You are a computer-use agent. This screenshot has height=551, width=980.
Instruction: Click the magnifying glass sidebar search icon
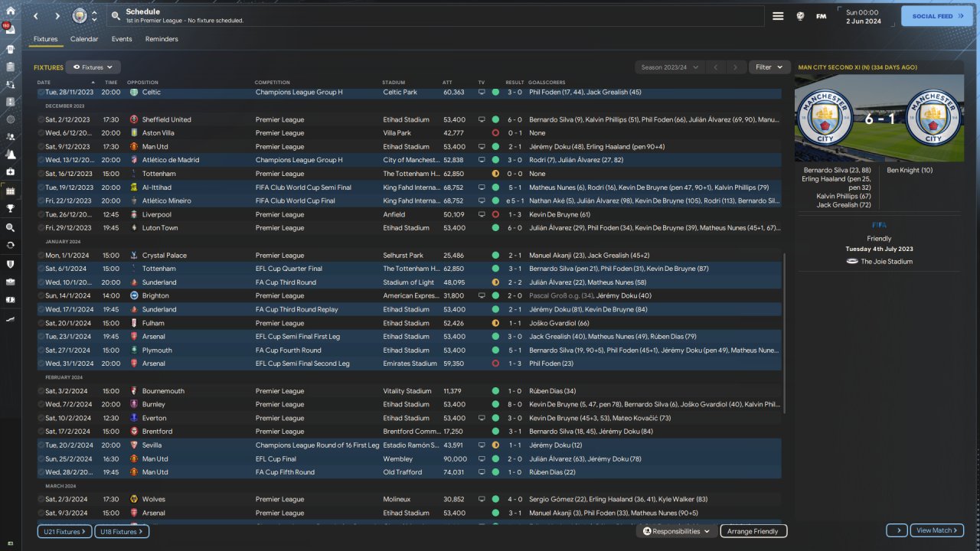(10, 227)
